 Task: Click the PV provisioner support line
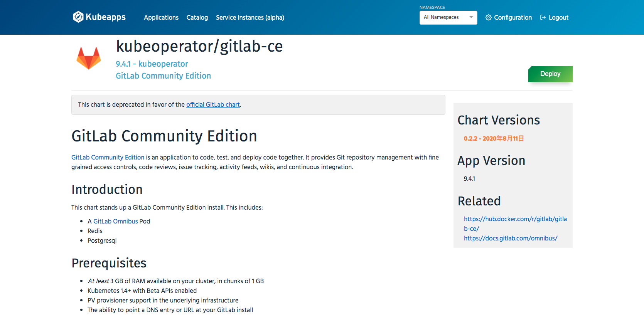coord(163,300)
